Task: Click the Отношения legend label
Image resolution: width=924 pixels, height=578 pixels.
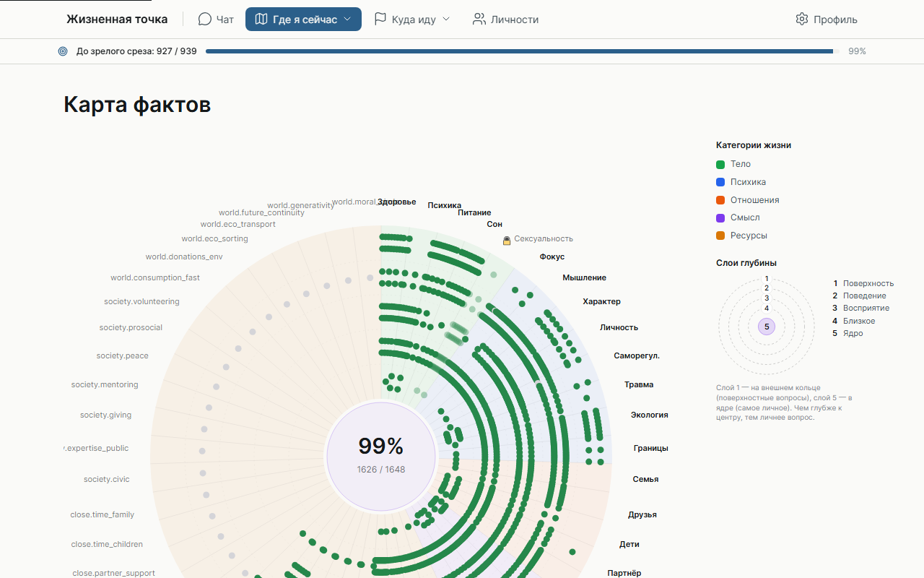Action: (x=755, y=200)
